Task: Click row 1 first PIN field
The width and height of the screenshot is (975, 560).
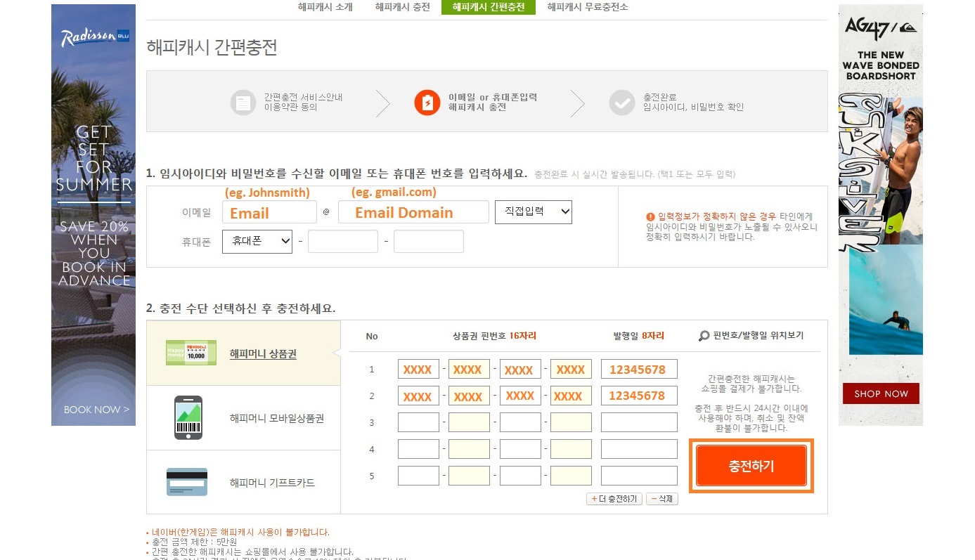Action: click(x=418, y=369)
